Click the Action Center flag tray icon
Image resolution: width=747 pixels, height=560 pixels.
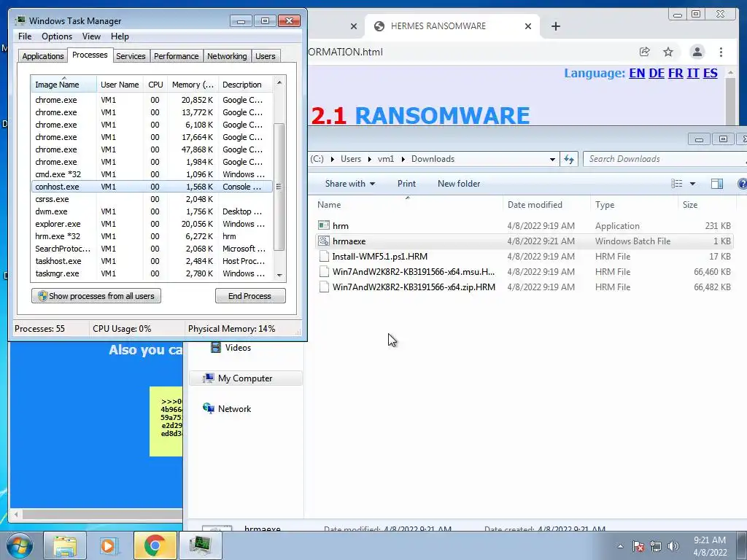pos(638,546)
